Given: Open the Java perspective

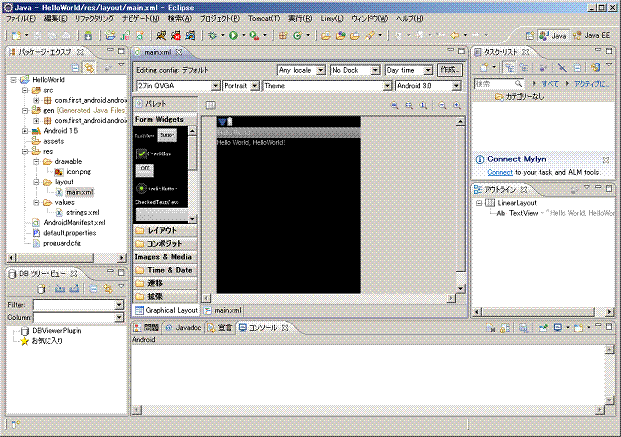Looking at the screenshot, I should click(553, 36).
